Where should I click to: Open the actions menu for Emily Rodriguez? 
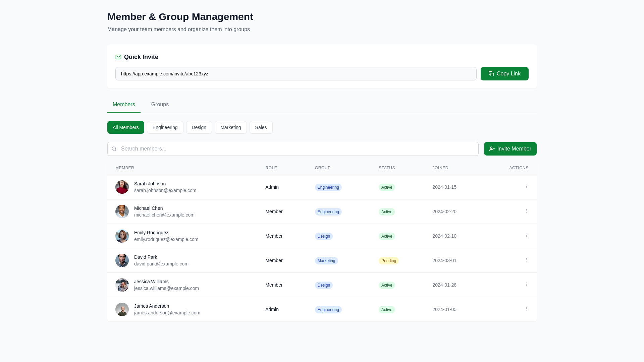[526, 235]
